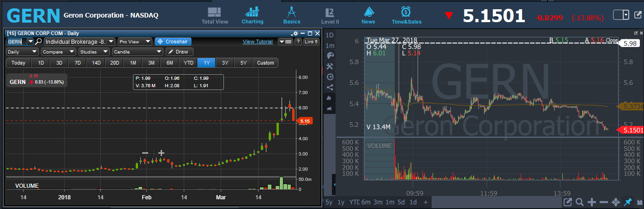The height and width of the screenshot is (209, 644).
Task: Select the 3M range tab
Action: coord(151,63)
